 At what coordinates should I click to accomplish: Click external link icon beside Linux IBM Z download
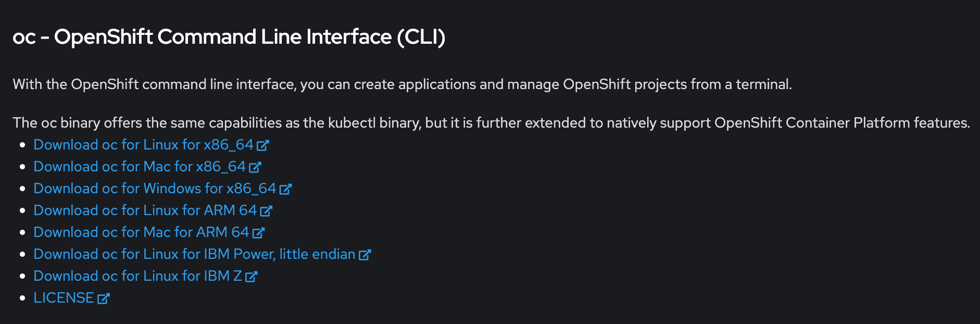(x=251, y=277)
